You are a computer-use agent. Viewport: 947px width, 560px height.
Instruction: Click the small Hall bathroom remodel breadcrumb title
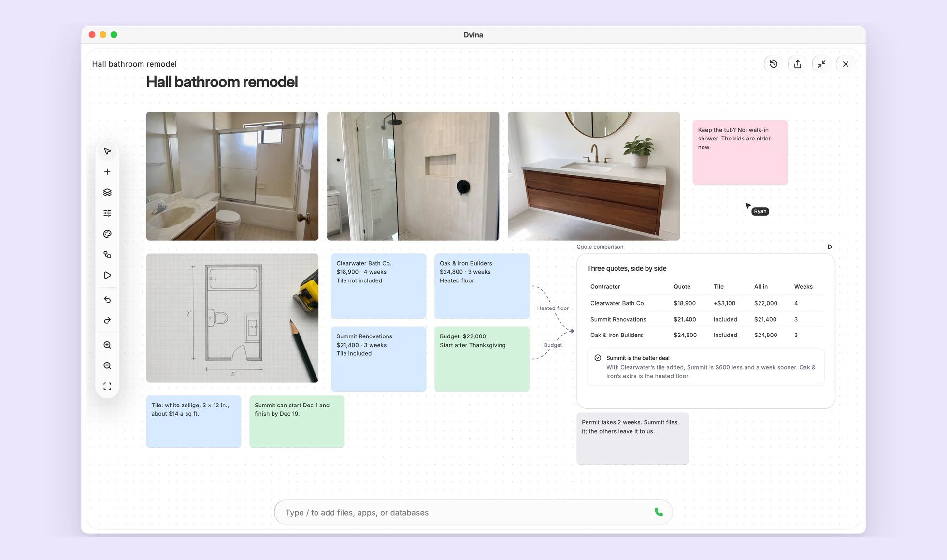134,64
